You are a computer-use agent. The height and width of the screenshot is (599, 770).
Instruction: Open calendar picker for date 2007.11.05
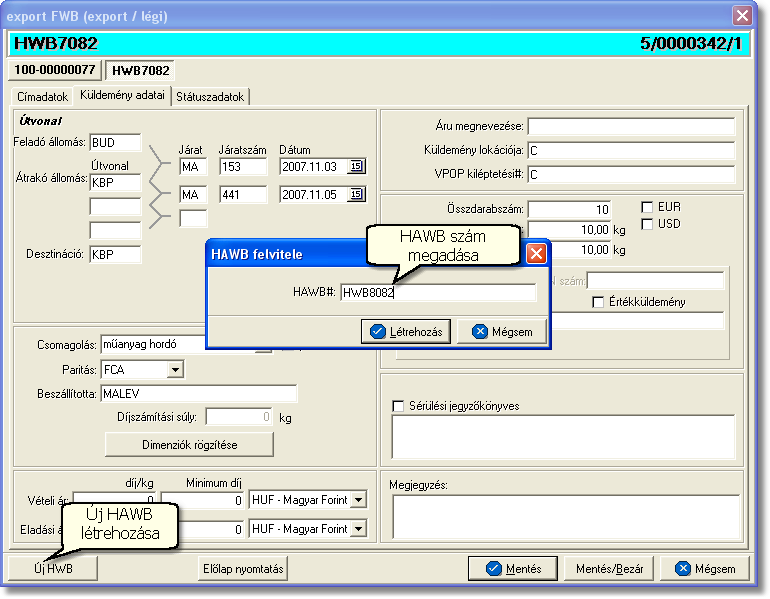(x=357, y=194)
